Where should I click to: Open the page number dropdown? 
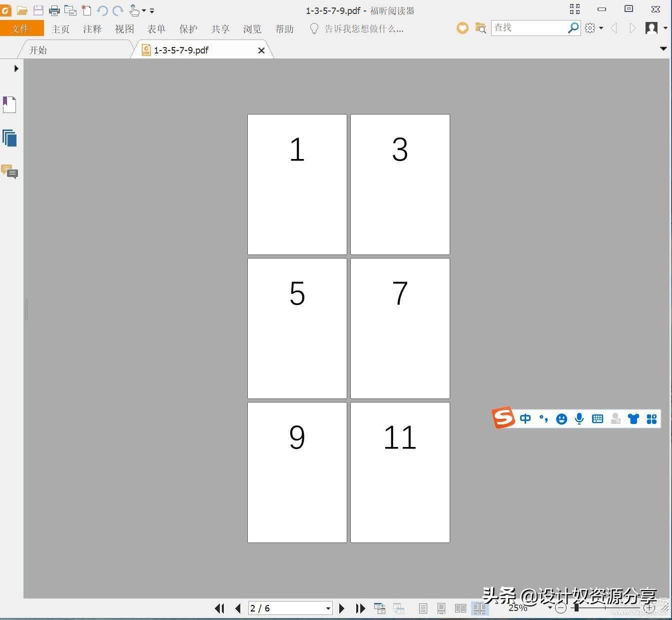(328, 608)
